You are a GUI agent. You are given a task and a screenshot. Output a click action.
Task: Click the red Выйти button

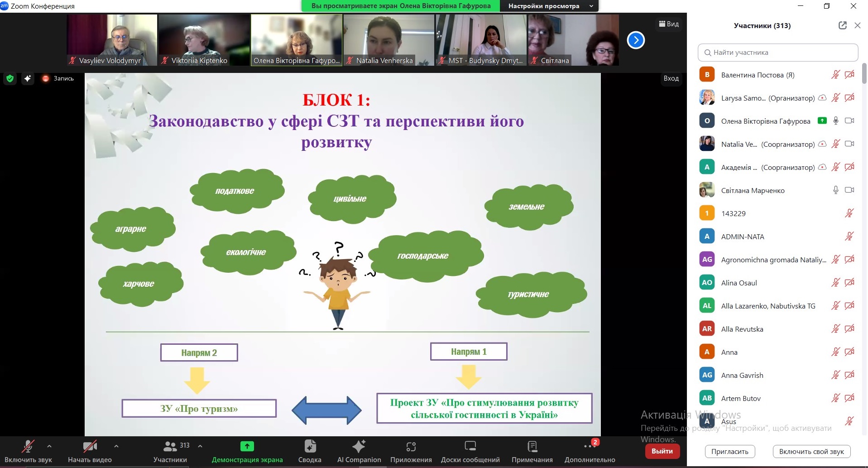click(x=662, y=451)
